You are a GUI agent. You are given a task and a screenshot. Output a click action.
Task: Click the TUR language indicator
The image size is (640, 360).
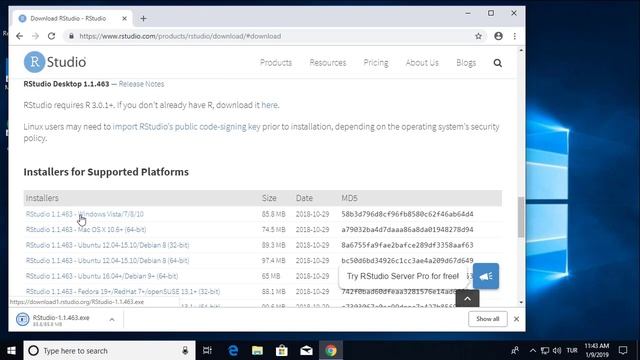572,351
